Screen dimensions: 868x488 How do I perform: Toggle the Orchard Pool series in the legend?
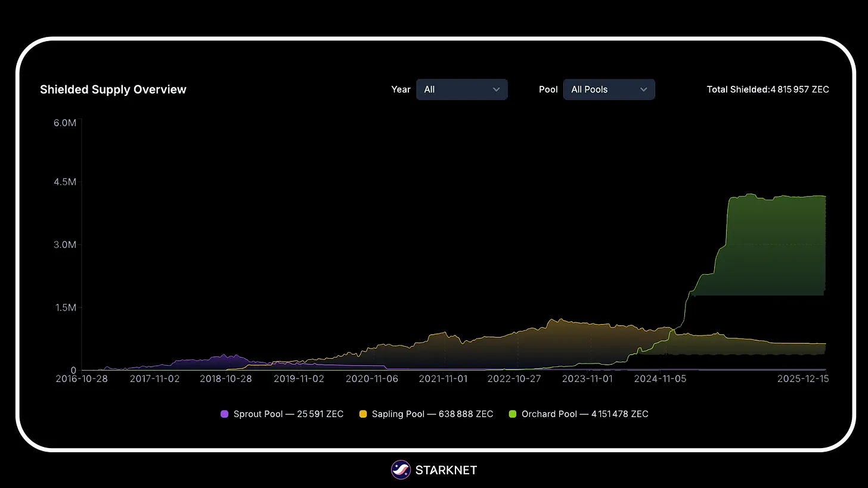pos(578,414)
